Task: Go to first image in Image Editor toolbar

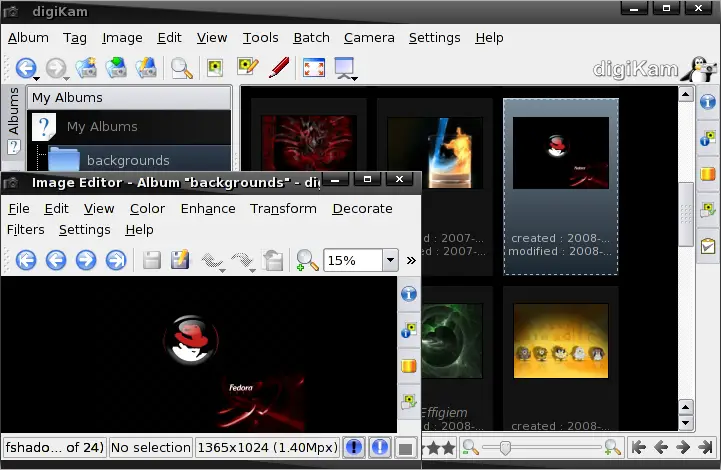Action: [x=26, y=260]
